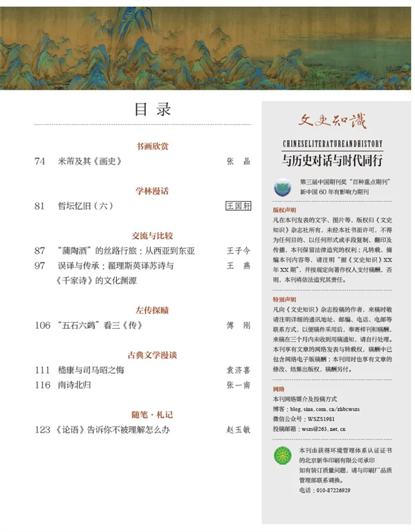Click the WeChat account WSZS1981

click(x=321, y=419)
